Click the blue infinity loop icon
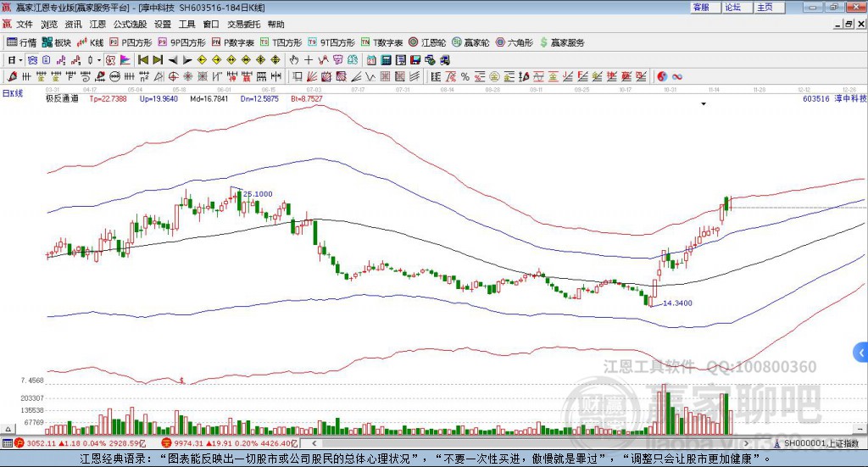This screenshot has height=467, width=868. click(x=676, y=76)
